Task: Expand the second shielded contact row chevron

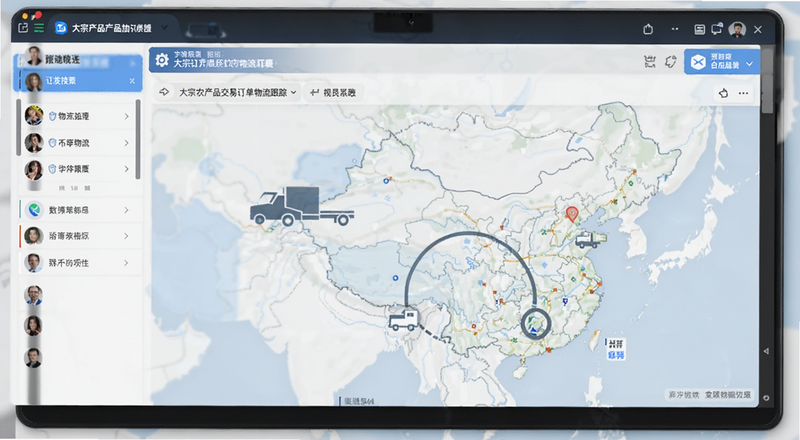Action: (x=127, y=143)
